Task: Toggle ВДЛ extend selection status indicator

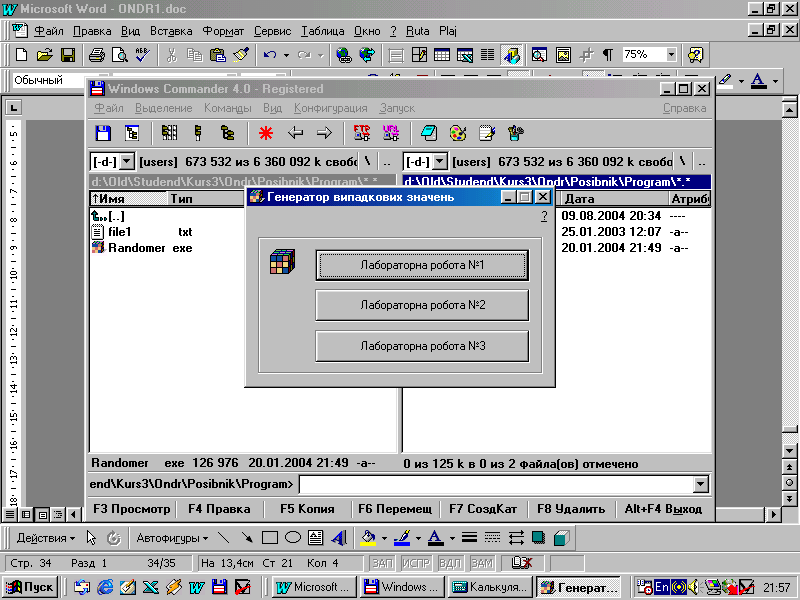Action: (x=450, y=563)
